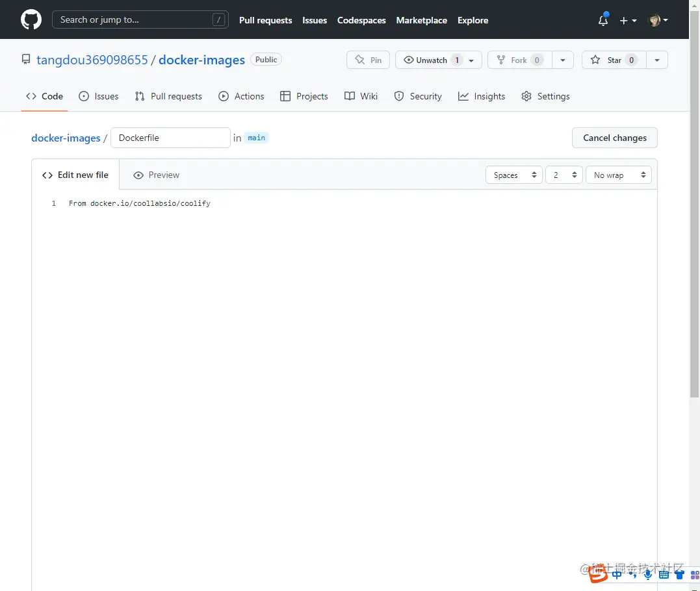Open the Security tab

click(418, 96)
